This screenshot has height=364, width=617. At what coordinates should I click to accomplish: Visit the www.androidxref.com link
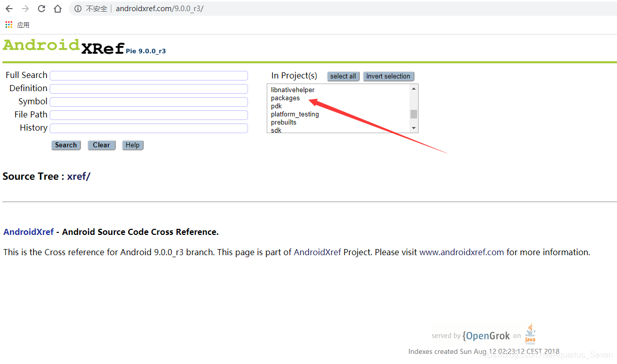pyautogui.click(x=462, y=252)
